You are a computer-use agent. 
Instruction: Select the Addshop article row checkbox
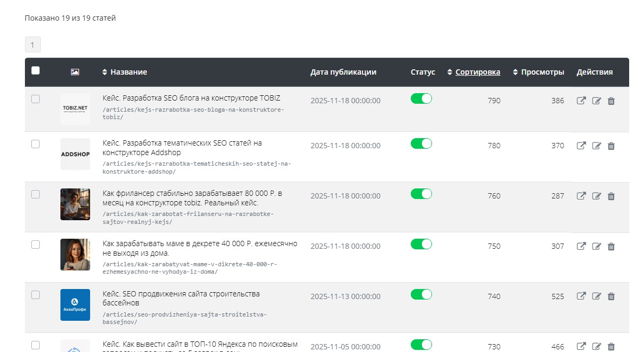36,143
